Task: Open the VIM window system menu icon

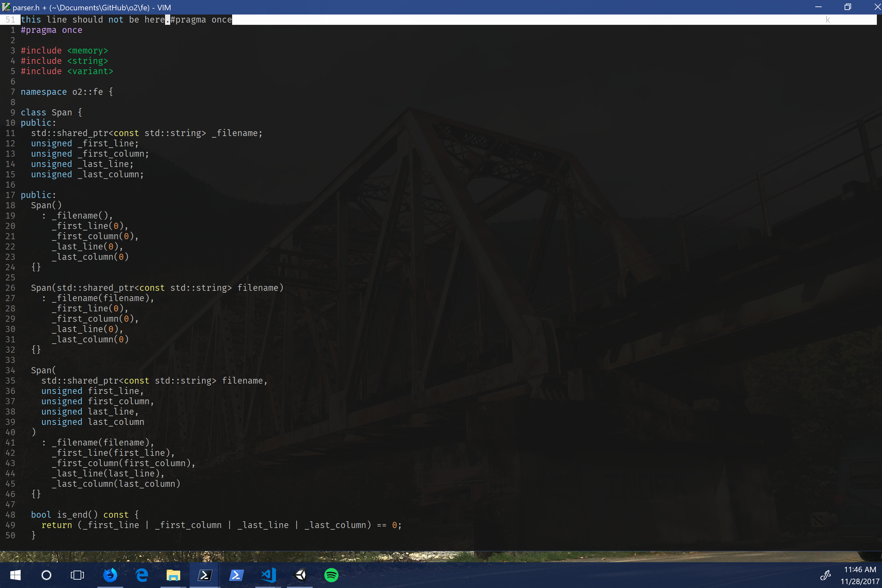Action: [x=6, y=7]
